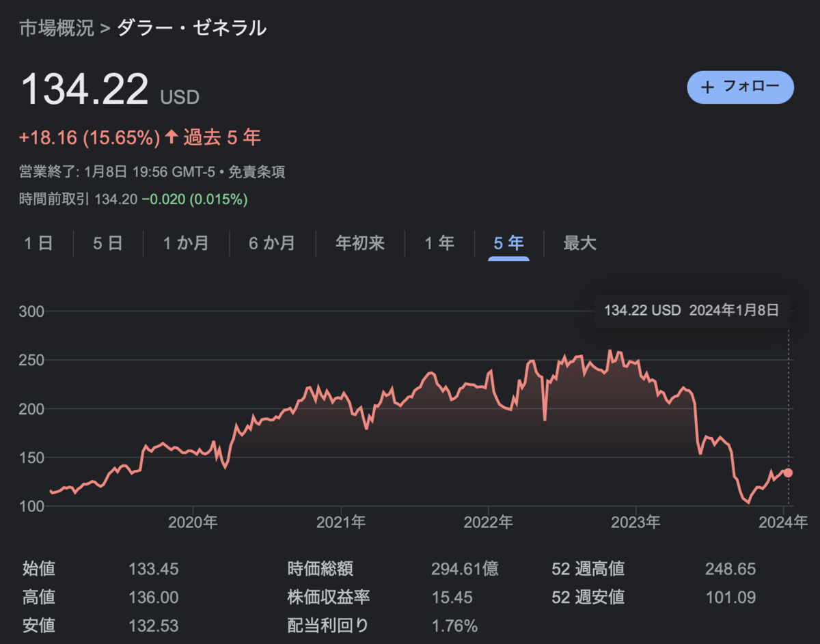This screenshot has width=820, height=644.
Task: Click the 150 y-axis value
Action: point(31,458)
